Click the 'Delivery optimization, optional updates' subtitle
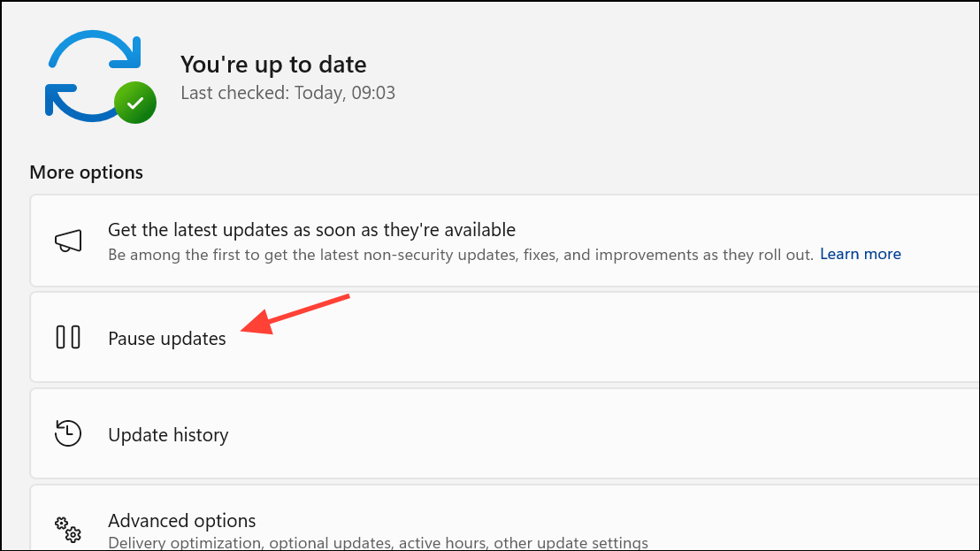980x551 pixels. pos(379,542)
